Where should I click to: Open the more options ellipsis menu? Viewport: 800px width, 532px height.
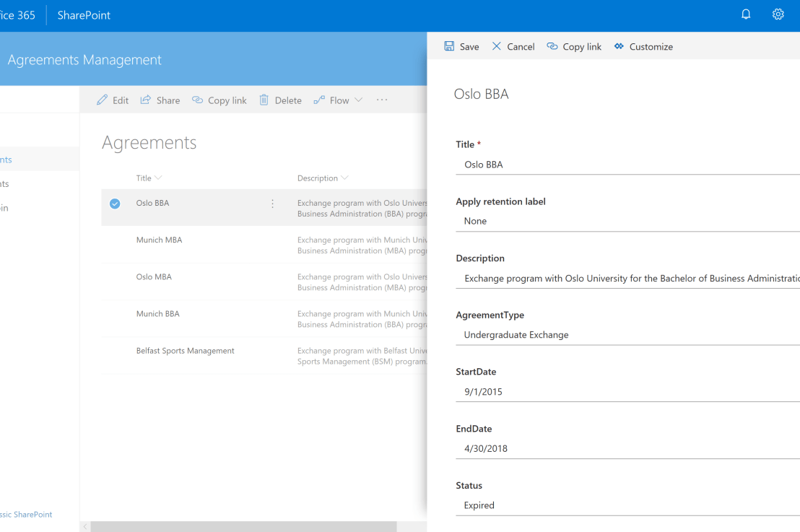pos(381,100)
